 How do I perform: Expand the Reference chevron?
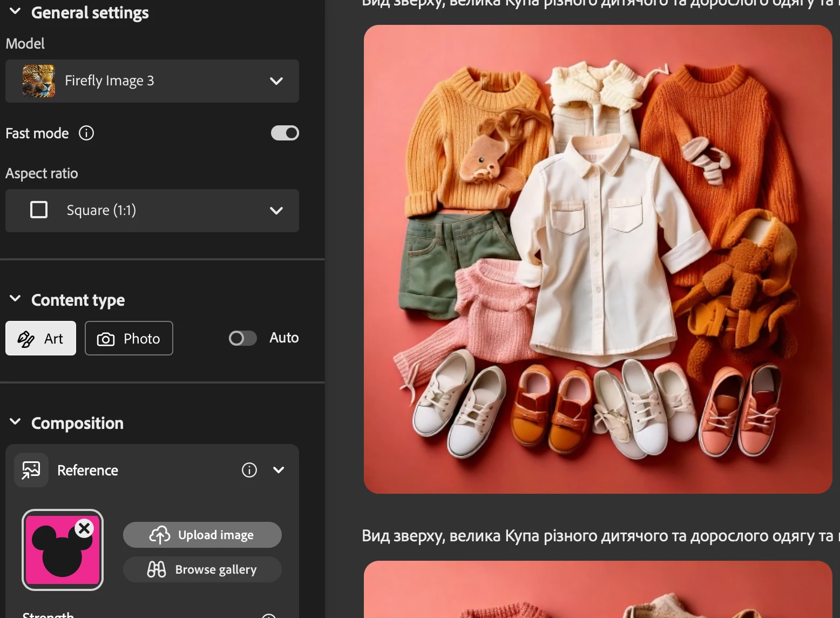pyautogui.click(x=279, y=470)
